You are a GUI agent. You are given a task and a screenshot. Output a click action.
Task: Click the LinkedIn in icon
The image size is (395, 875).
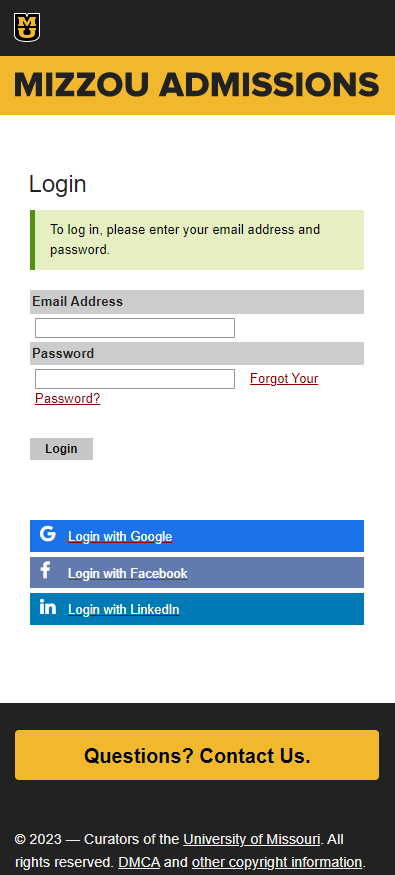pos(48,607)
